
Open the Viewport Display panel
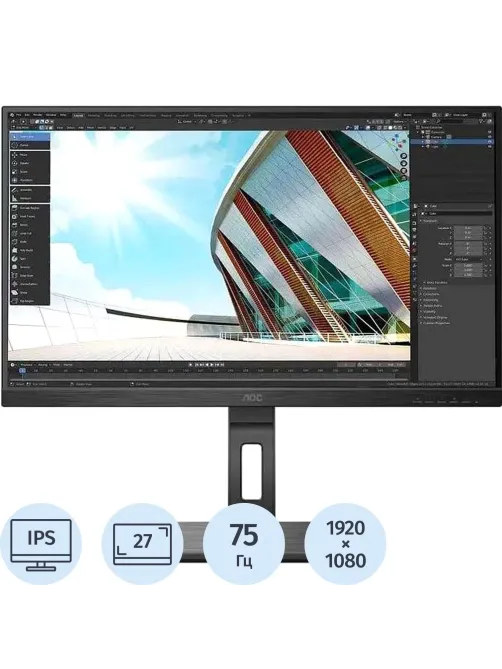pyautogui.click(x=433, y=317)
